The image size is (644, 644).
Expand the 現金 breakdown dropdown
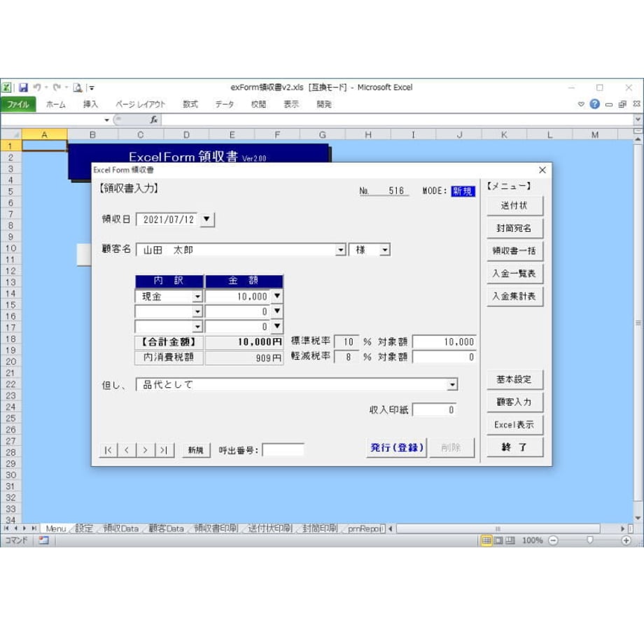coord(197,297)
